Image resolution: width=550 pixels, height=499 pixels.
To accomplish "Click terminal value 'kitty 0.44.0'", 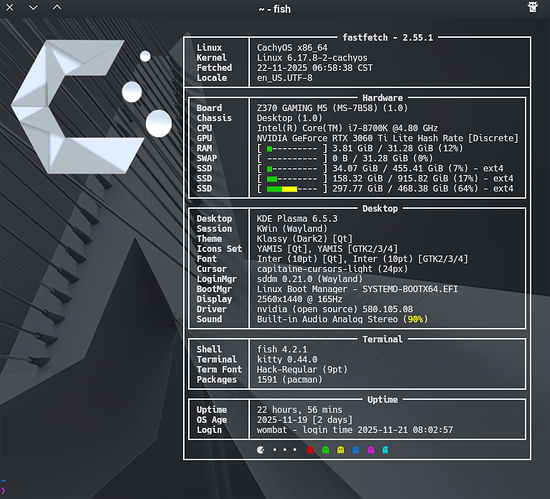I will [287, 360].
